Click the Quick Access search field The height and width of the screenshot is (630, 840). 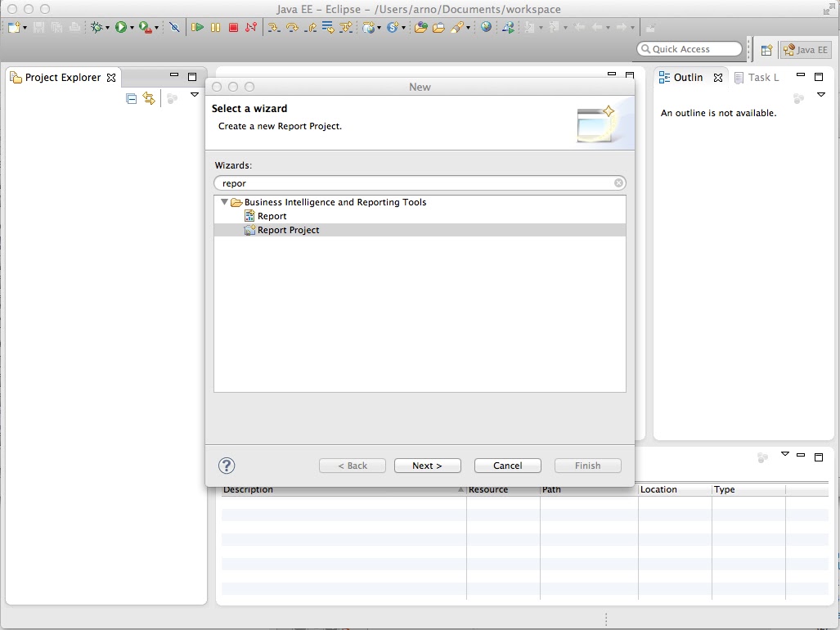[x=690, y=49]
